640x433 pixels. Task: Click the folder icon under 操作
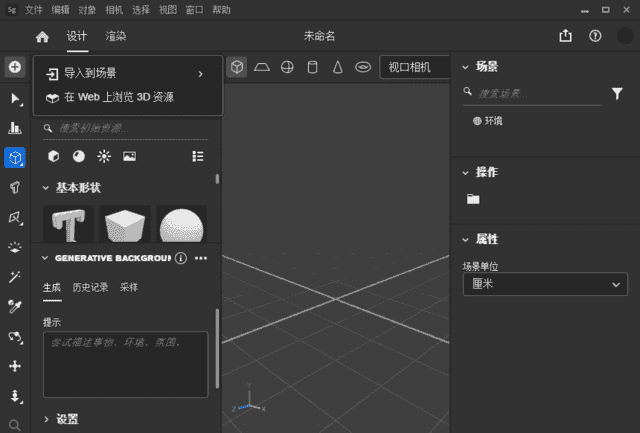click(x=473, y=199)
